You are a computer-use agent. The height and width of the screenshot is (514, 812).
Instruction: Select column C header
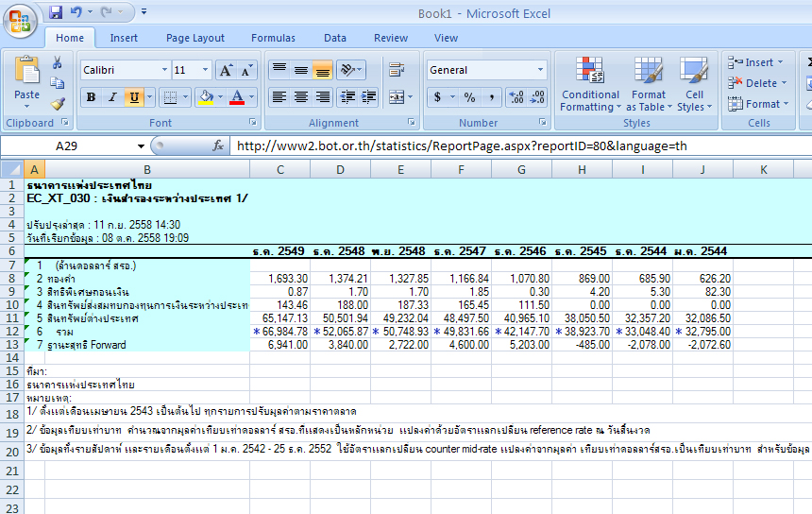coord(280,169)
